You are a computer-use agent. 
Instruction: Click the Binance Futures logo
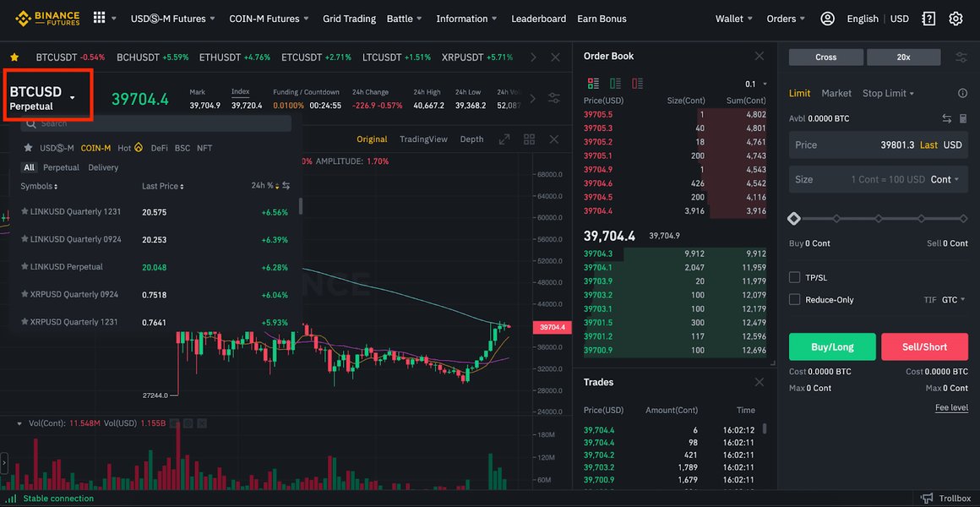point(48,18)
